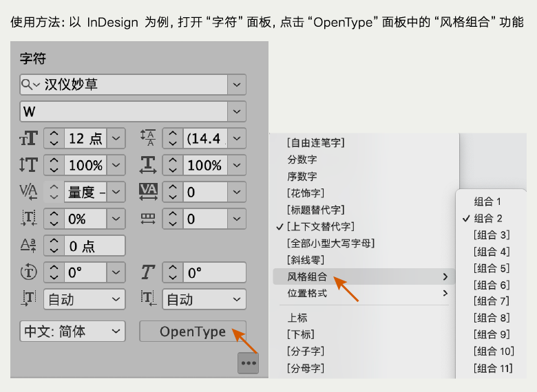Click the tracking VA icon
This screenshot has height=392, width=537.
pos(148,192)
